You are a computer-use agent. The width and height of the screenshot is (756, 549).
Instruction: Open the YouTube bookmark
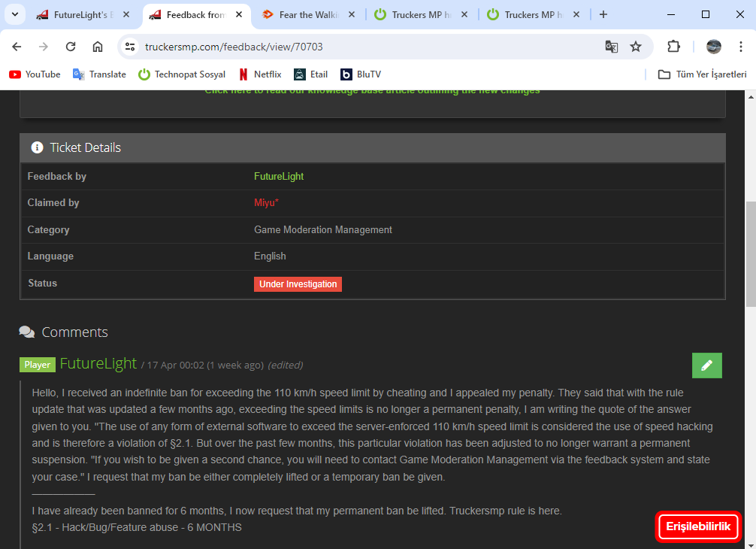[35, 74]
